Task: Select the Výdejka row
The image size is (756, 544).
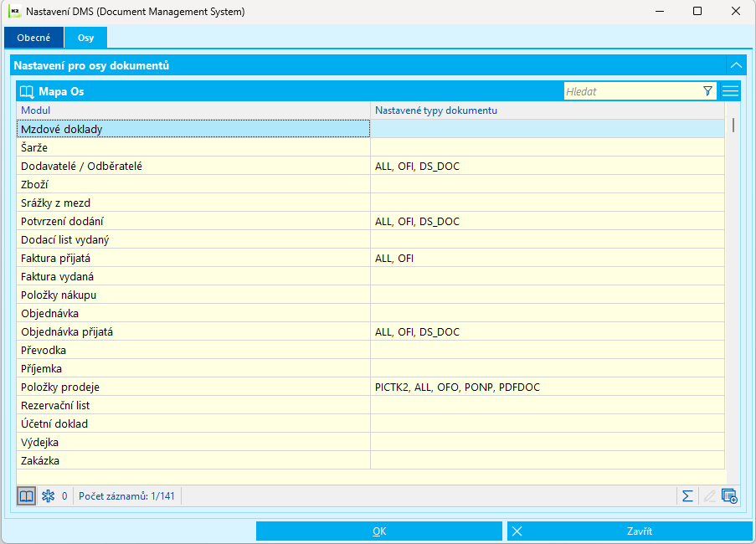Action: 370,443
